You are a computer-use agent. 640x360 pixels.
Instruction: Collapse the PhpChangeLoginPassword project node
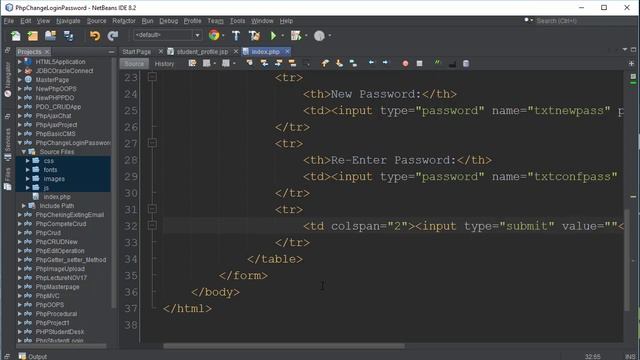pyautogui.click(x=19, y=143)
